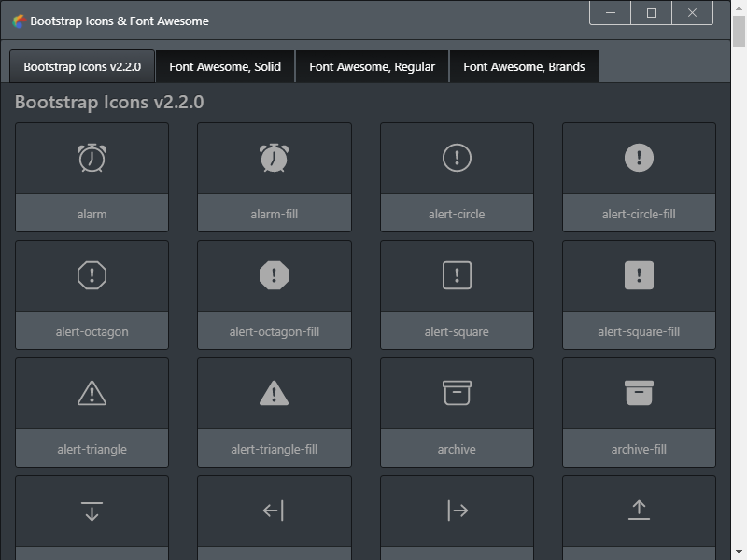The image size is (747, 560).
Task: Pick the alarm-fill clock icon
Action: [274, 158]
